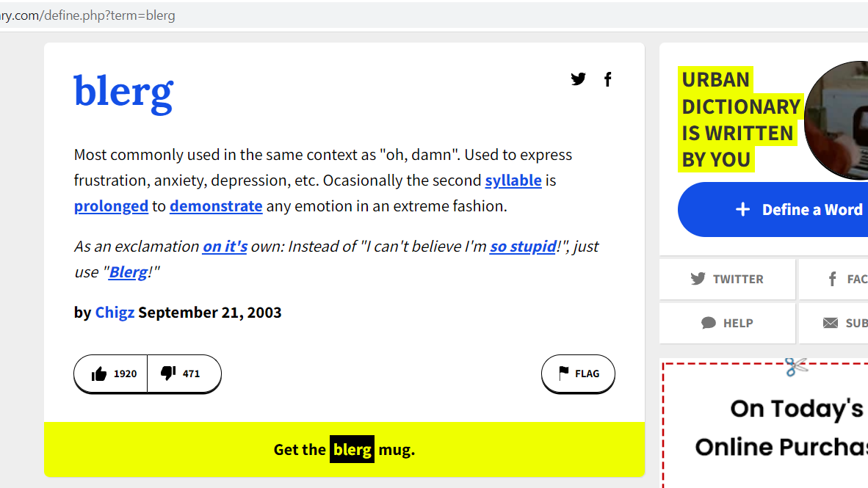Click the Twitter bird share icon

click(x=579, y=79)
